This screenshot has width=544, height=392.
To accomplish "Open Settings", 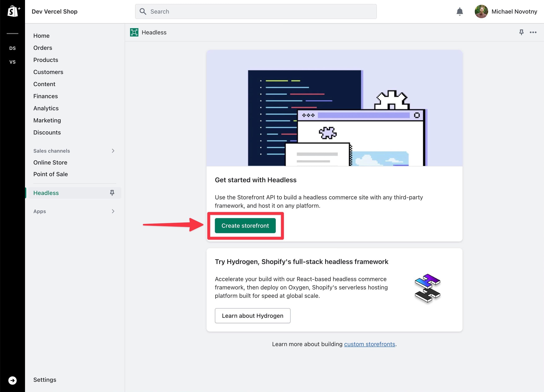I will coord(45,380).
